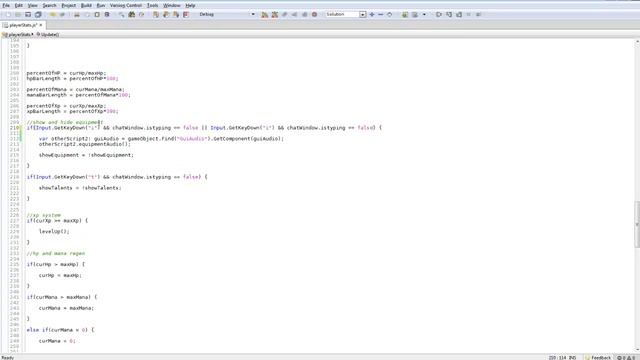Open the Project menu
Screen dimensions: 640x360
[69, 5]
